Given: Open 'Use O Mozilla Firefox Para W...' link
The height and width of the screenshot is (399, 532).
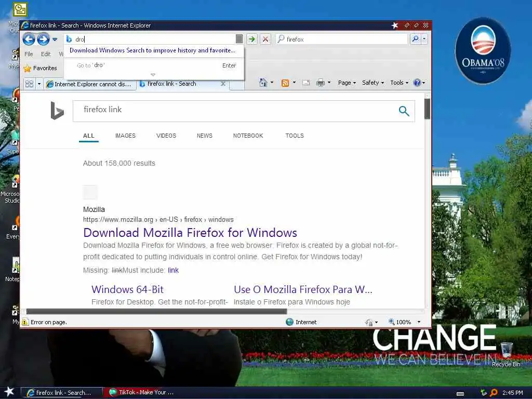Looking at the screenshot, I should click(x=303, y=289).
